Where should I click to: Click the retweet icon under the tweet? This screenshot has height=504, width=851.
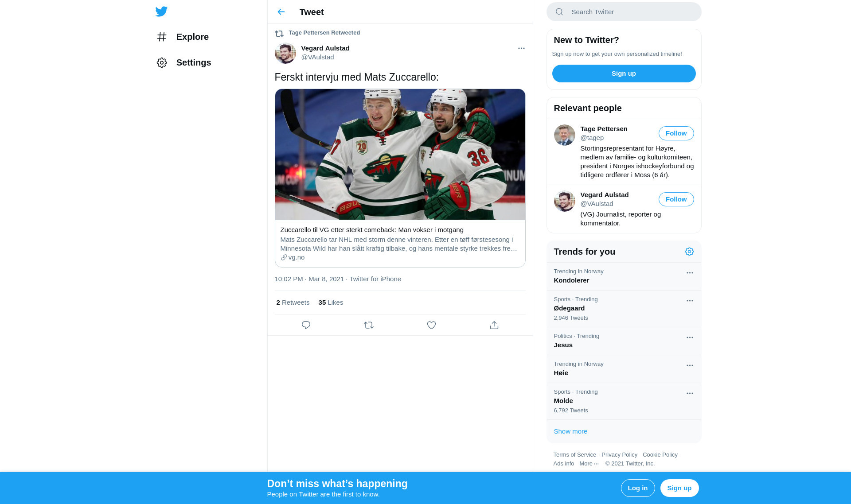[x=369, y=325]
